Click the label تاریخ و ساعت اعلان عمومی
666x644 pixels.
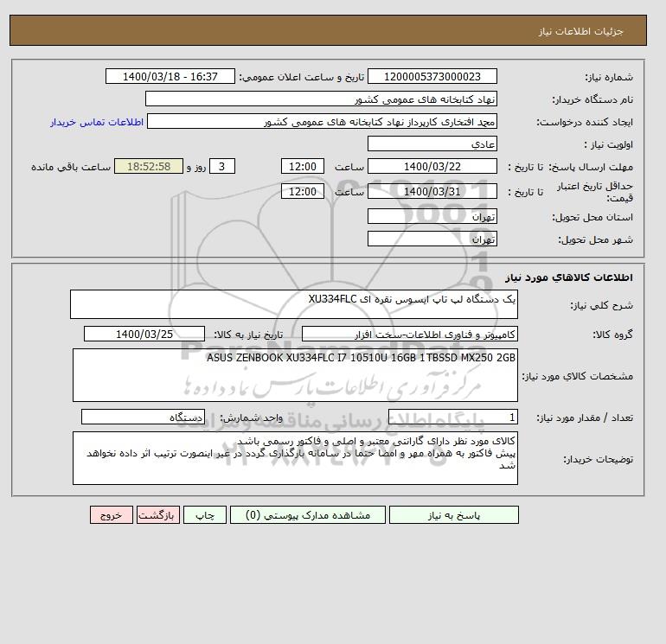[302, 77]
